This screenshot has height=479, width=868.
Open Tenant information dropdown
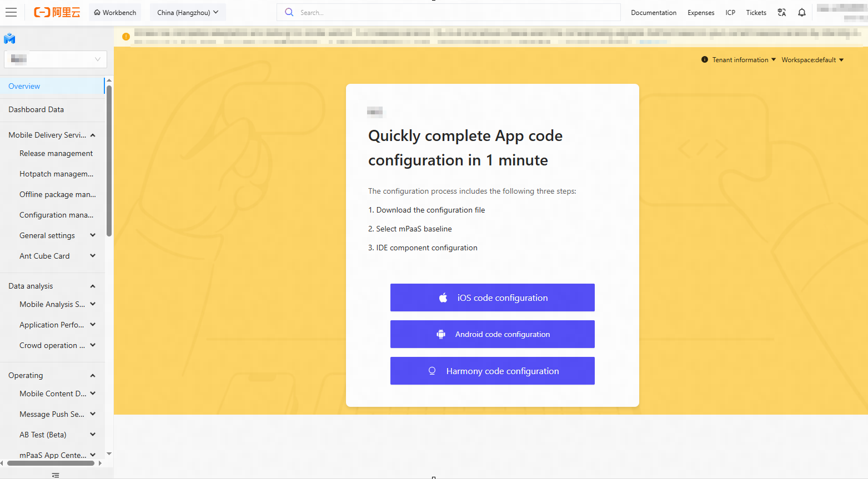coord(744,59)
